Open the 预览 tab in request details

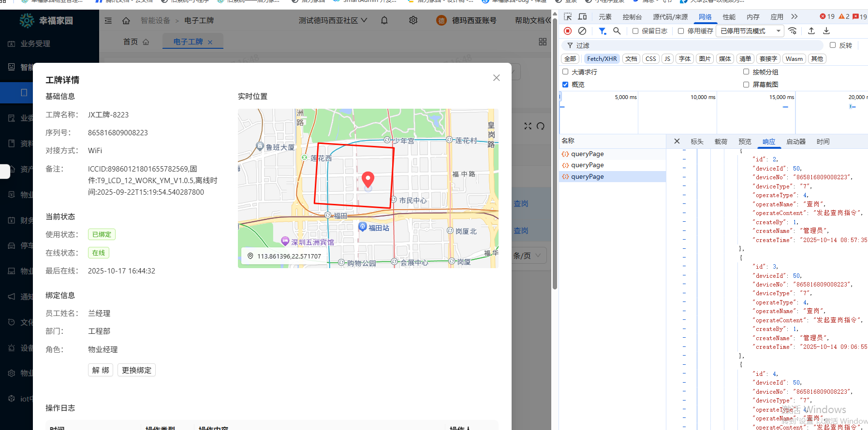(x=745, y=142)
